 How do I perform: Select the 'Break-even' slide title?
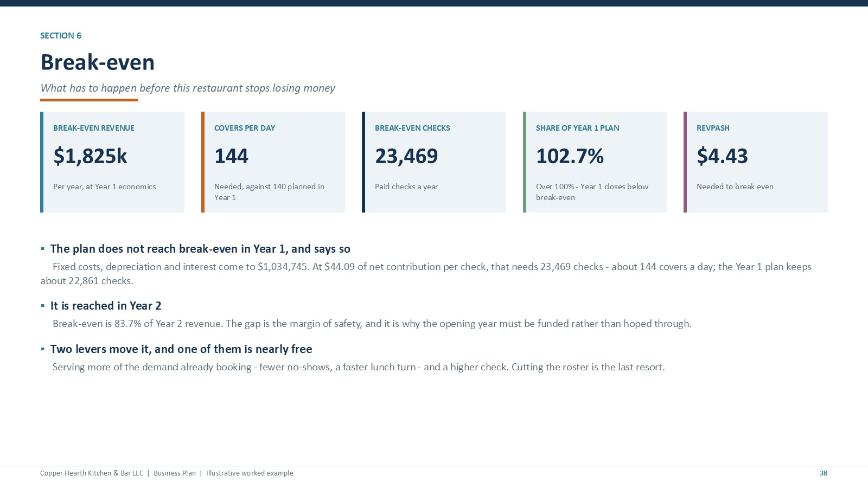[98, 62]
